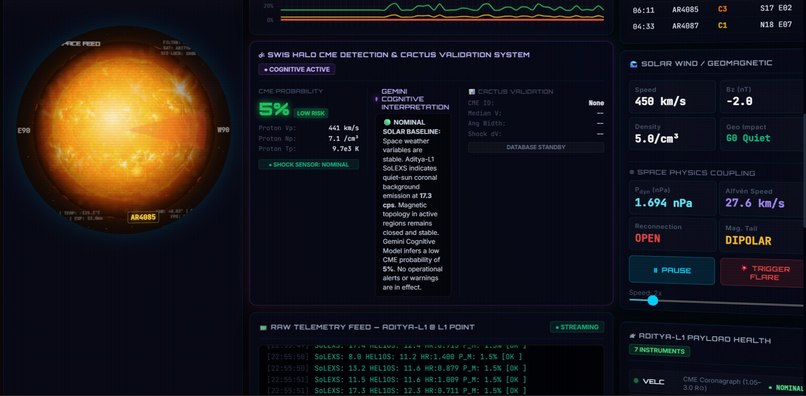Click the solar disk image
This screenshot has width=806, height=396.
point(123,130)
